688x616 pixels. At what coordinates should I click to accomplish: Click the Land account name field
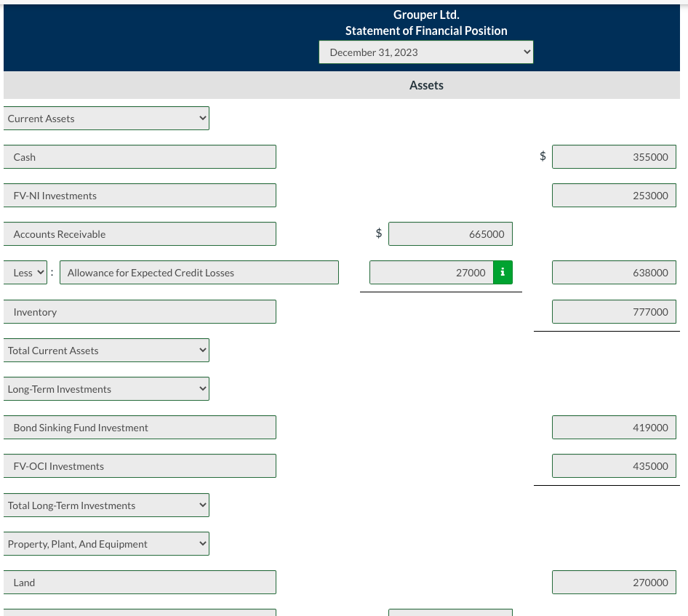pyautogui.click(x=140, y=583)
